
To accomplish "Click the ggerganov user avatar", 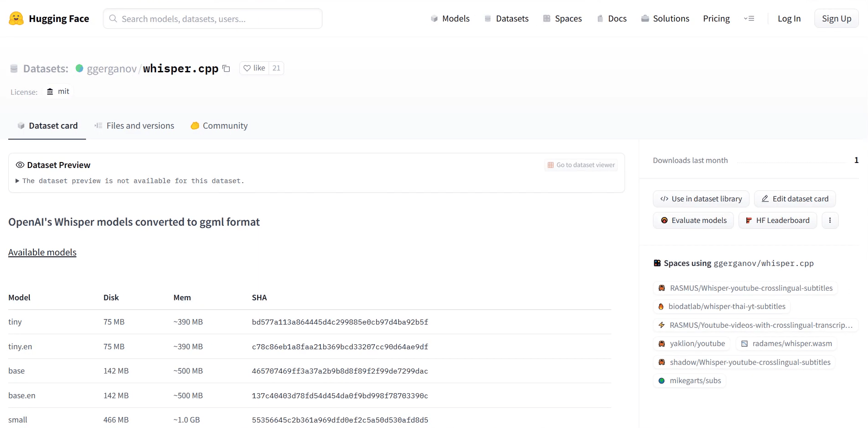I will tap(79, 68).
